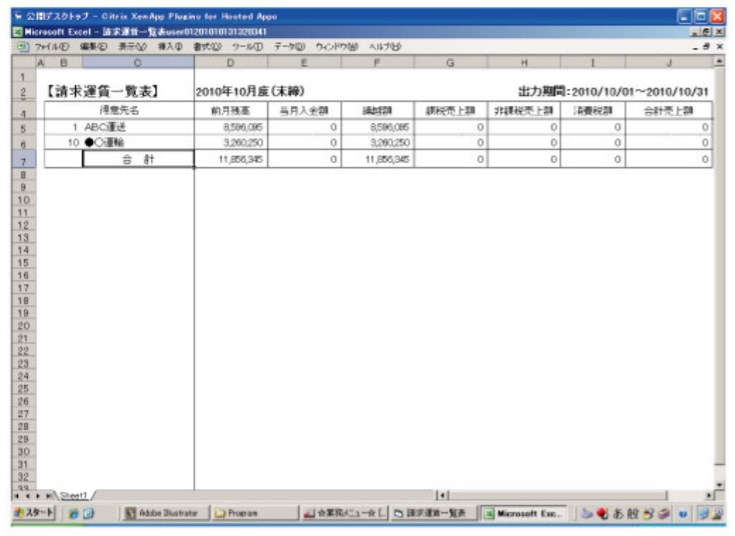Click the 合計 total cell
The image size is (735, 536).
tap(138, 159)
